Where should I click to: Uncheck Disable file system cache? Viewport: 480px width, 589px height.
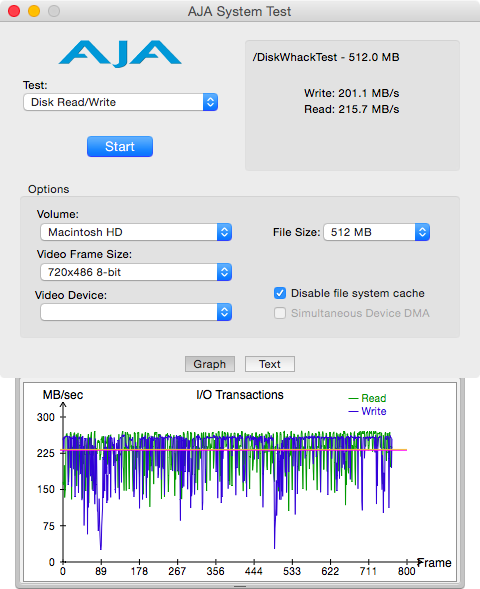pos(280,293)
